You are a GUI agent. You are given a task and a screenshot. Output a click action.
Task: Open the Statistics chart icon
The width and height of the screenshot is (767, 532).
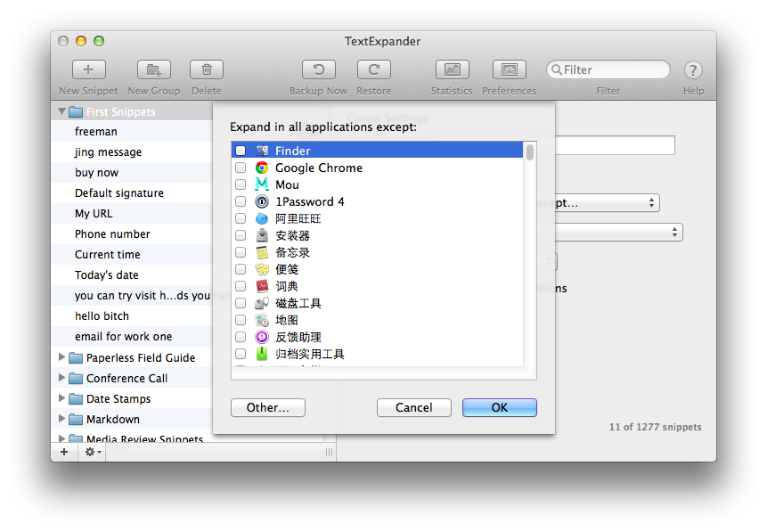(452, 70)
